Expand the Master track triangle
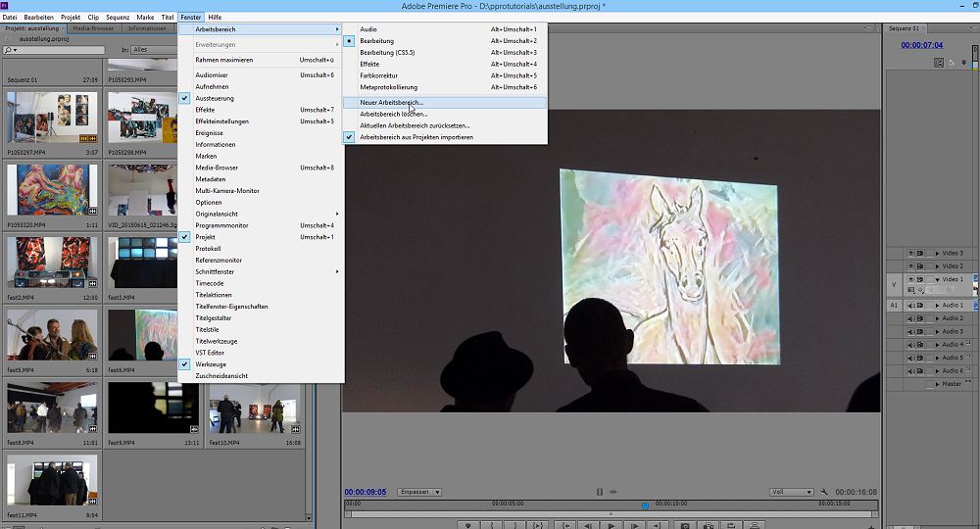The image size is (980, 529). pos(938,384)
